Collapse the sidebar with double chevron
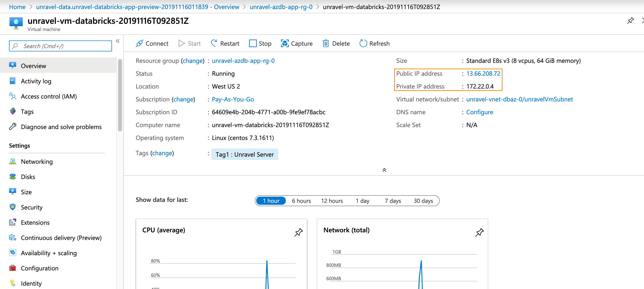This screenshot has height=289, width=644. point(117,41)
